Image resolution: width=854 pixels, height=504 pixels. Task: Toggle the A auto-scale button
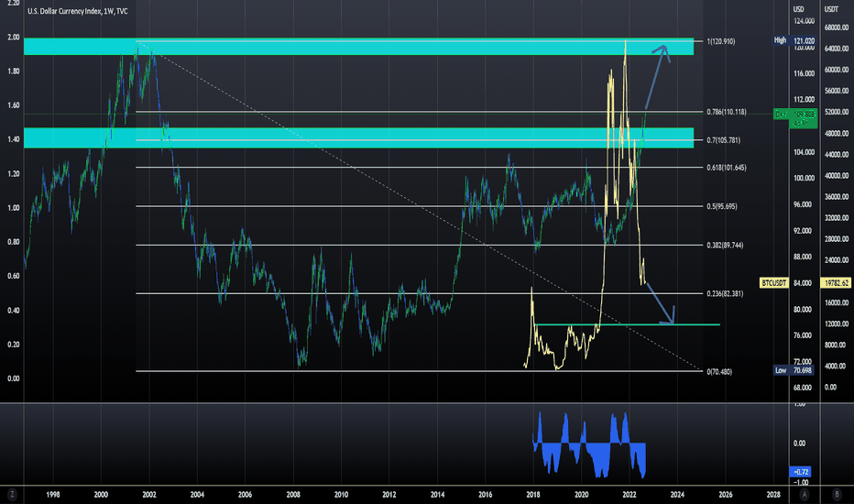[805, 495]
